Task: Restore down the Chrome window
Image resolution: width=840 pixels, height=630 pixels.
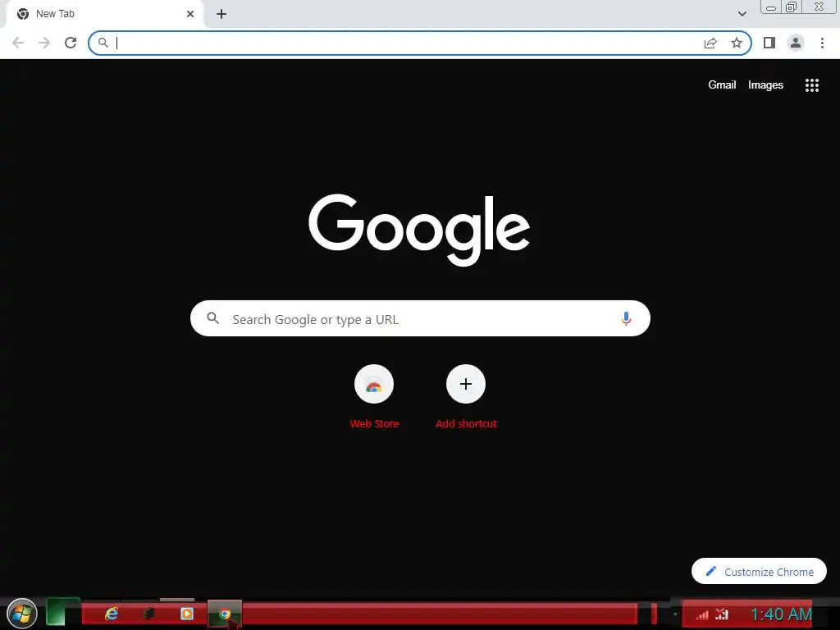Action: tap(791, 7)
